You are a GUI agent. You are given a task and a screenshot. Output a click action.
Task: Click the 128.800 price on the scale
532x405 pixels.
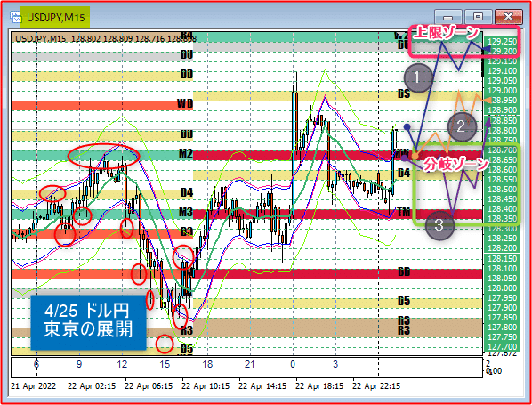tap(503, 130)
